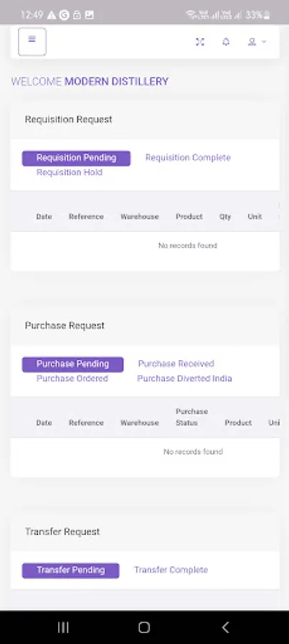Screen dimensions: 289x644
Task: Click the Transfer Request heading
Action: tap(62, 532)
